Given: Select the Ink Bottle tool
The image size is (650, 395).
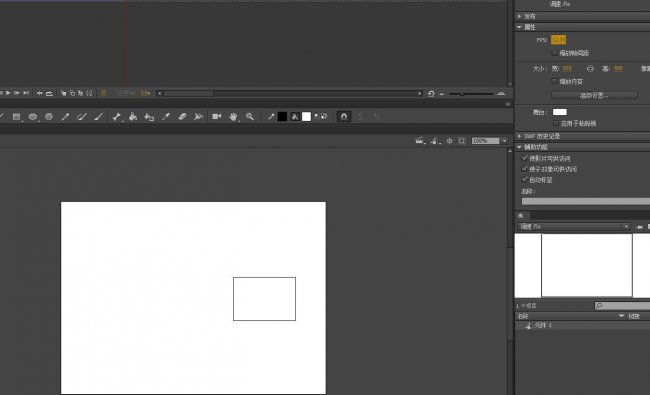Looking at the screenshot, I should pos(149,117).
